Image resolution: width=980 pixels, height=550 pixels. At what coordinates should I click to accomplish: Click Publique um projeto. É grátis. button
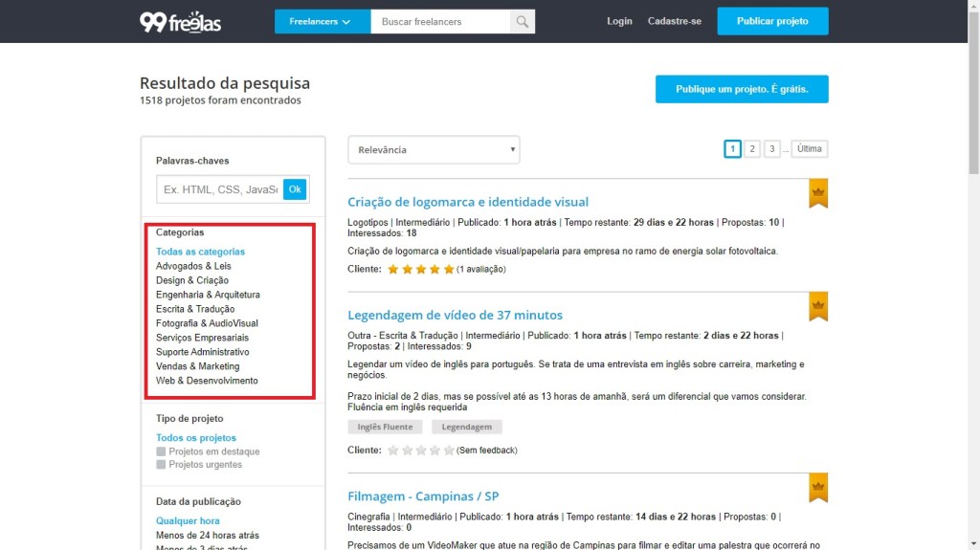742,89
